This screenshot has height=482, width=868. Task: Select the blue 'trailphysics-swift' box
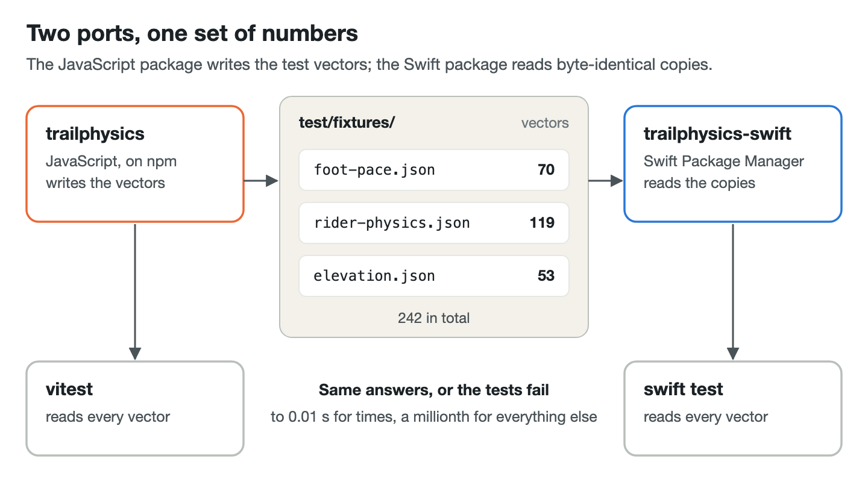coord(732,164)
